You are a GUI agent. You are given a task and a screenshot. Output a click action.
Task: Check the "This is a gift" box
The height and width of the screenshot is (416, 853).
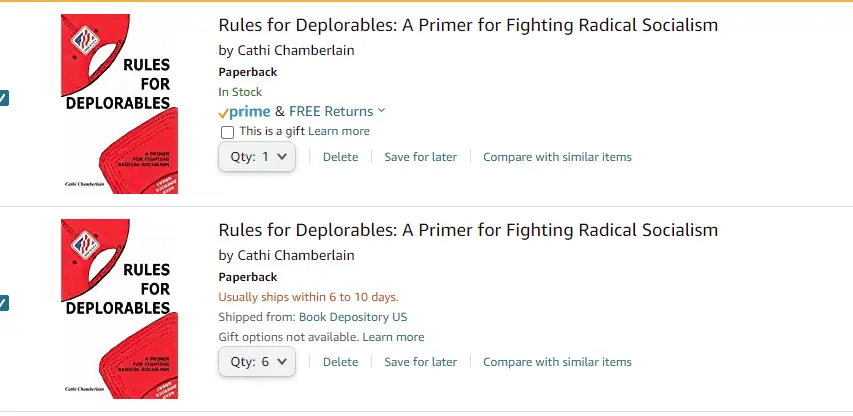227,132
